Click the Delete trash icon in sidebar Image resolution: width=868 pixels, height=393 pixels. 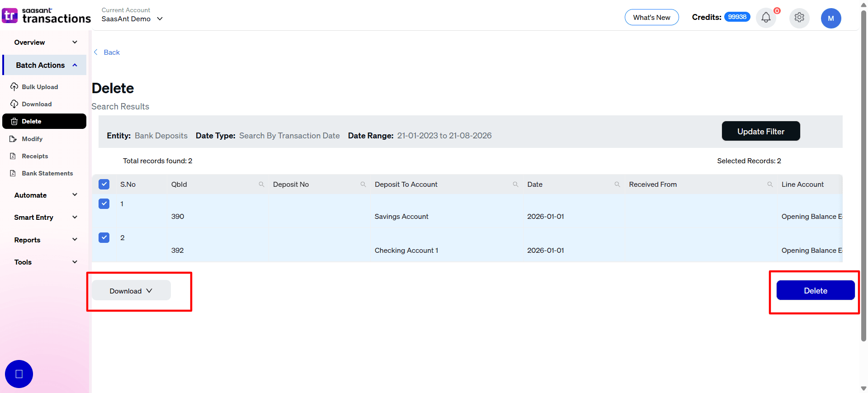tap(14, 121)
